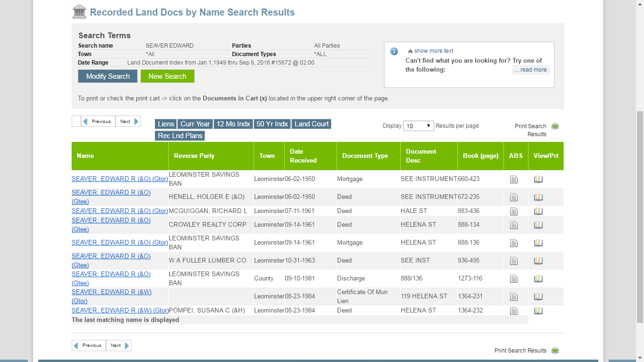Viewport: 644px width, 362px height.
Task: Click the bank building icon in the page header
Action: (x=79, y=12)
